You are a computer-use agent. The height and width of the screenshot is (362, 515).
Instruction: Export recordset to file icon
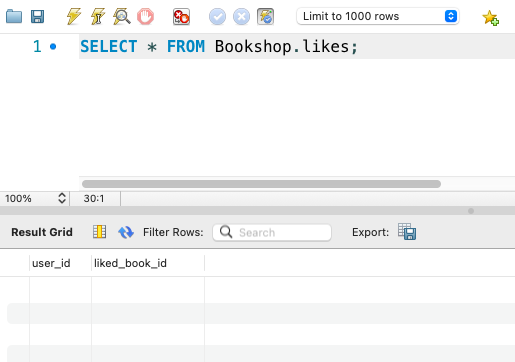pos(407,232)
